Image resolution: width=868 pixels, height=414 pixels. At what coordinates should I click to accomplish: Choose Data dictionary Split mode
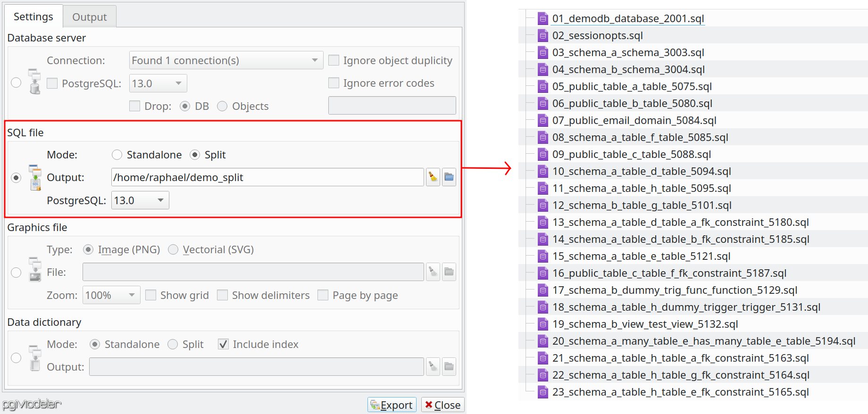point(173,344)
